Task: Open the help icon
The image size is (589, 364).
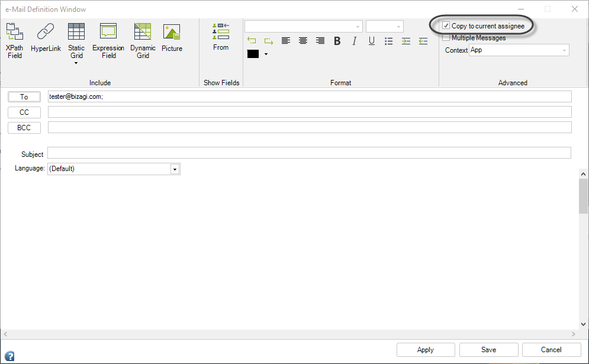Action: [9, 356]
